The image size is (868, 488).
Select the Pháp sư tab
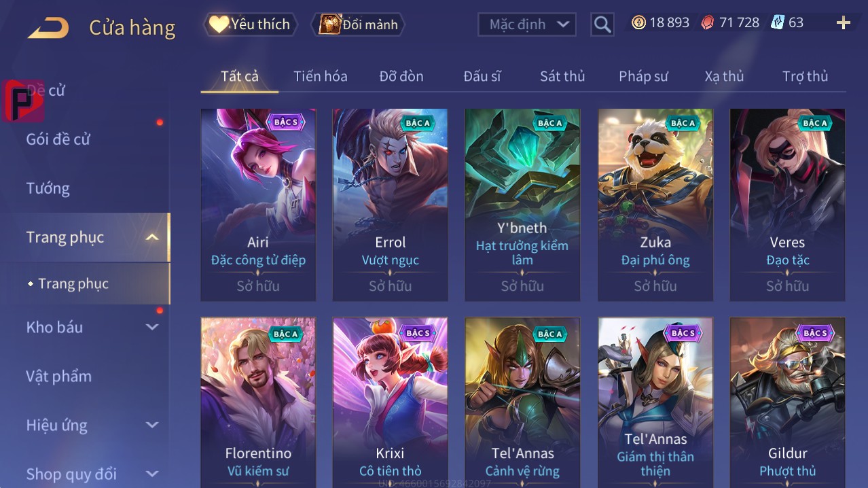click(643, 76)
